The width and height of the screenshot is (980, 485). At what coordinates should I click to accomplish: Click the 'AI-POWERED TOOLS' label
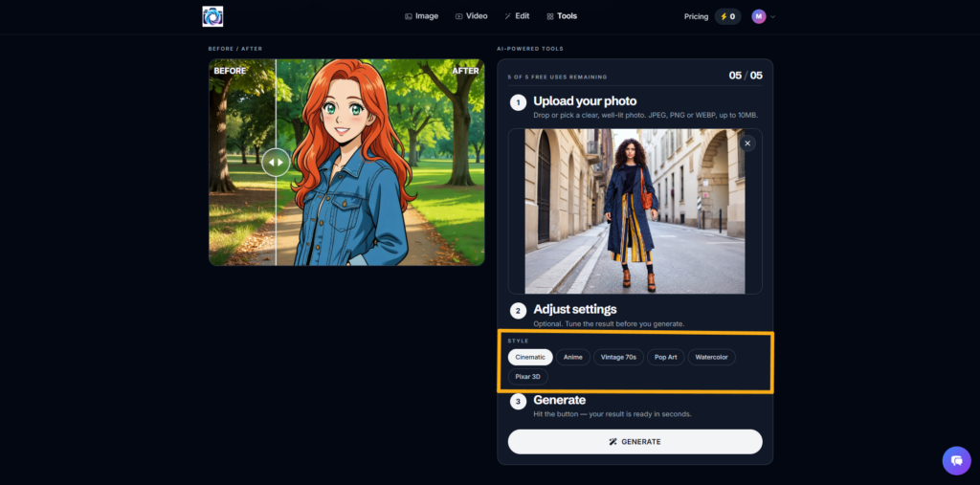click(x=530, y=49)
